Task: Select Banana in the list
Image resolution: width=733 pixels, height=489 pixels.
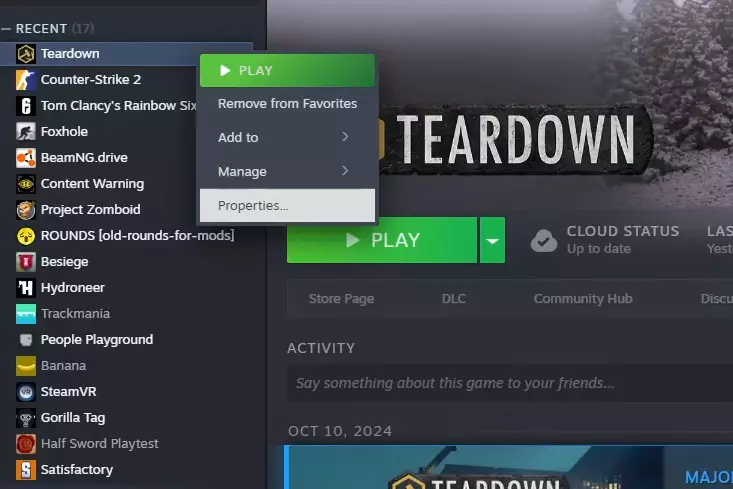Action: pyautogui.click(x=63, y=366)
